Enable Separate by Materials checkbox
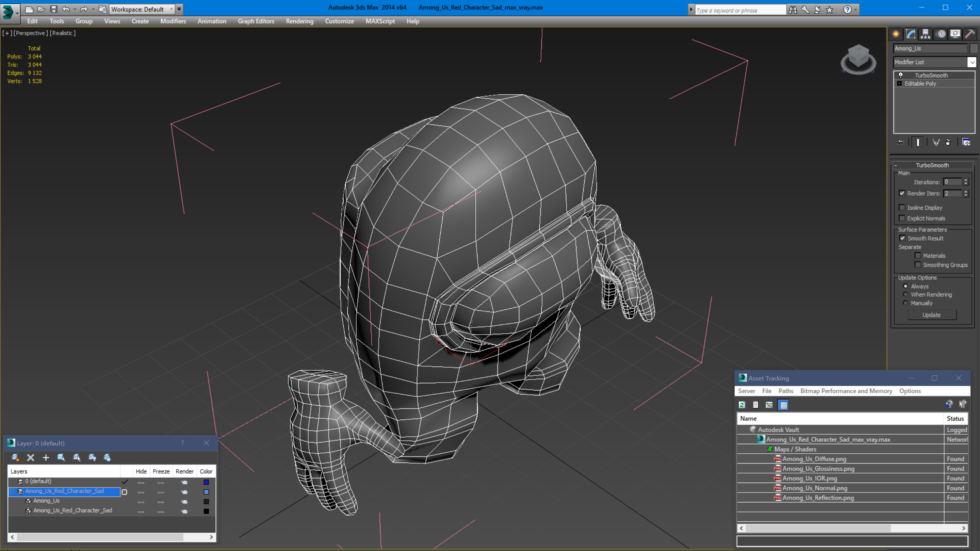The height and width of the screenshot is (551, 980). (918, 255)
